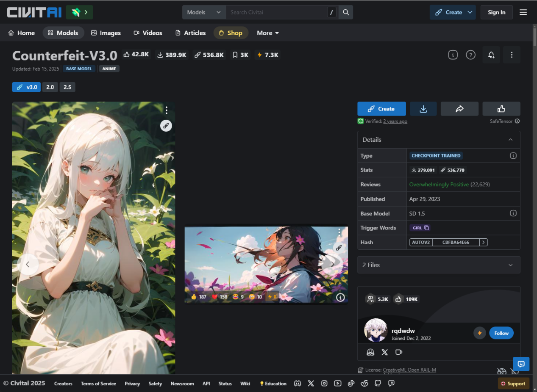Click the share arrow icon button
This screenshot has width=537, height=392.
(459, 109)
